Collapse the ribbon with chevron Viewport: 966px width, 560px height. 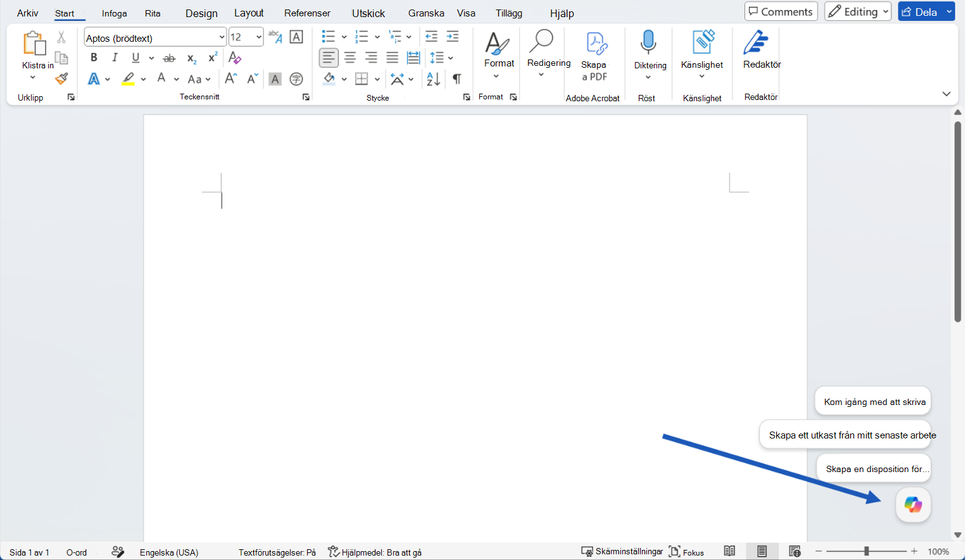point(946,94)
